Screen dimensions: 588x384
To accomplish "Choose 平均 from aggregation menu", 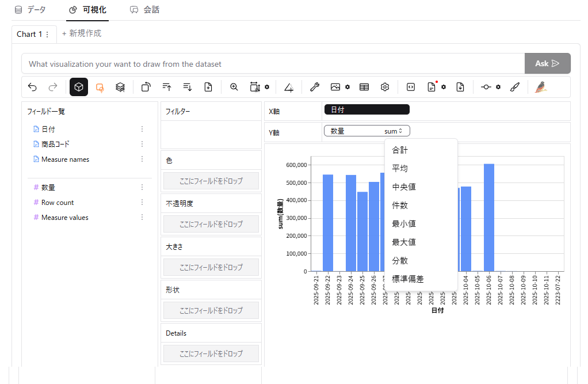I will point(421,169).
